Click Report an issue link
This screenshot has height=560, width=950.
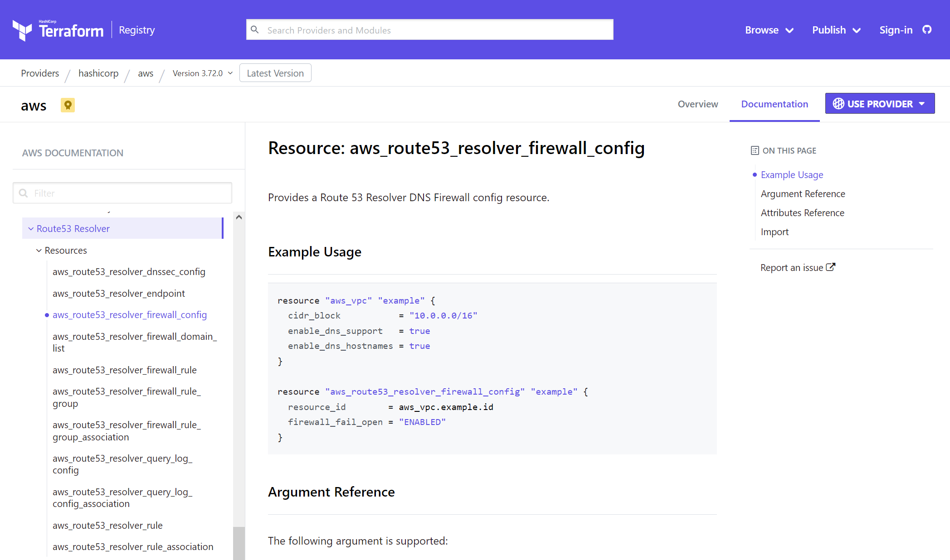[792, 268]
